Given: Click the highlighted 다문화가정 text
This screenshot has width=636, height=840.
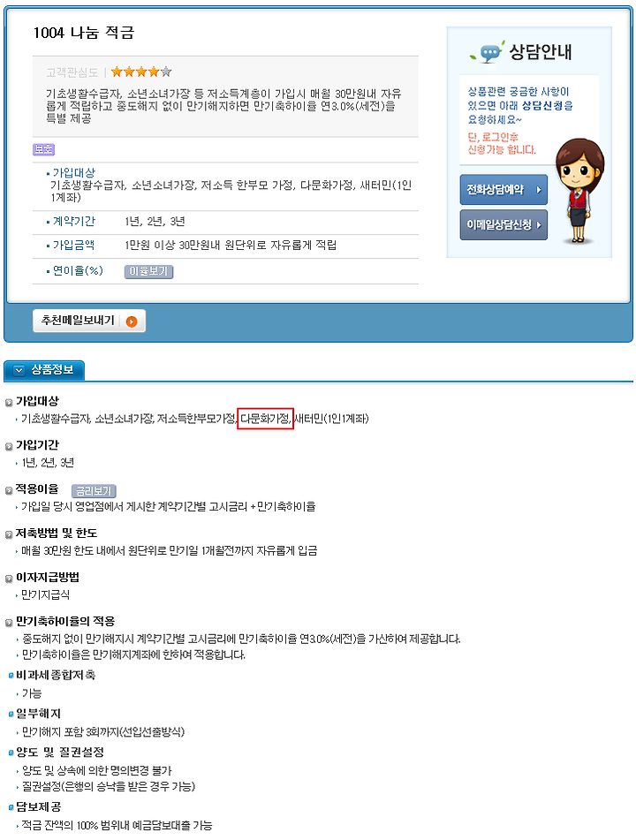Looking at the screenshot, I should (265, 419).
